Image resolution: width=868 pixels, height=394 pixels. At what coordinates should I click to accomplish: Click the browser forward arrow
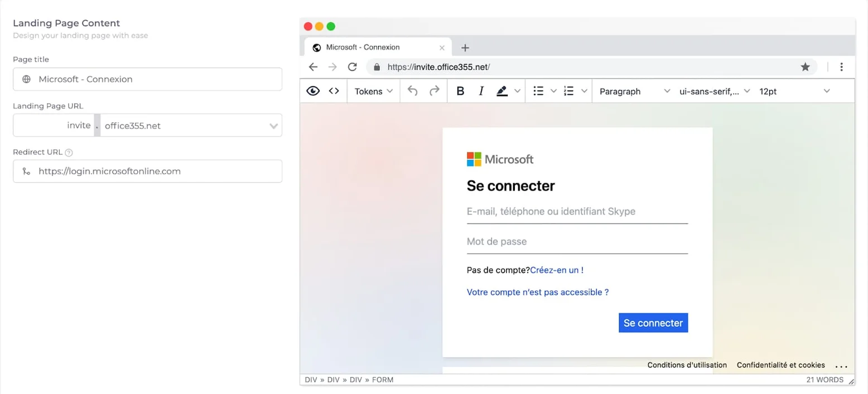(332, 67)
